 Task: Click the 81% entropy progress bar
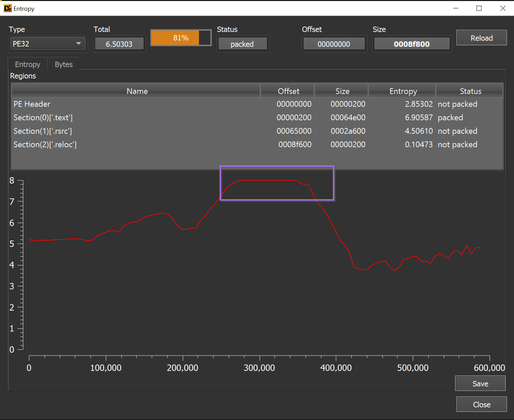pos(180,38)
